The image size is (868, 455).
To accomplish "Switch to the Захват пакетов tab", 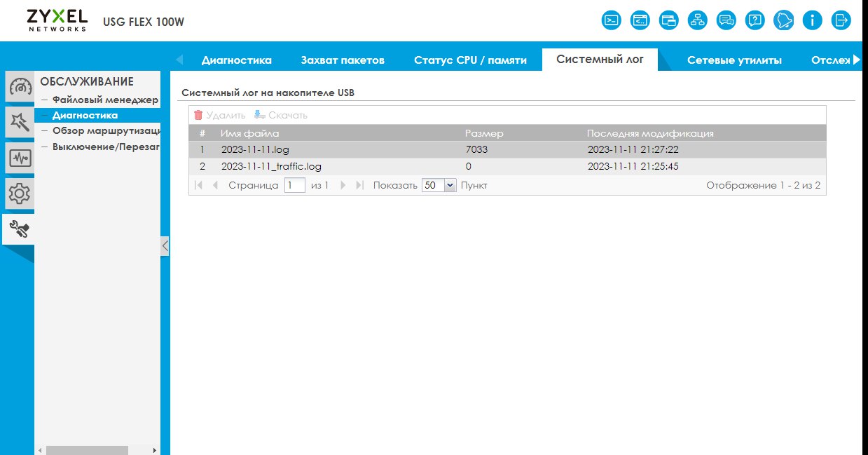I will tap(343, 60).
